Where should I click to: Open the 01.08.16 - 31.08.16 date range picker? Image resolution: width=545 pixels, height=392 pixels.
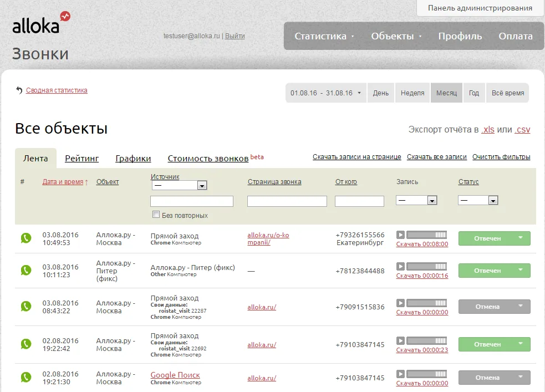pyautogui.click(x=326, y=93)
